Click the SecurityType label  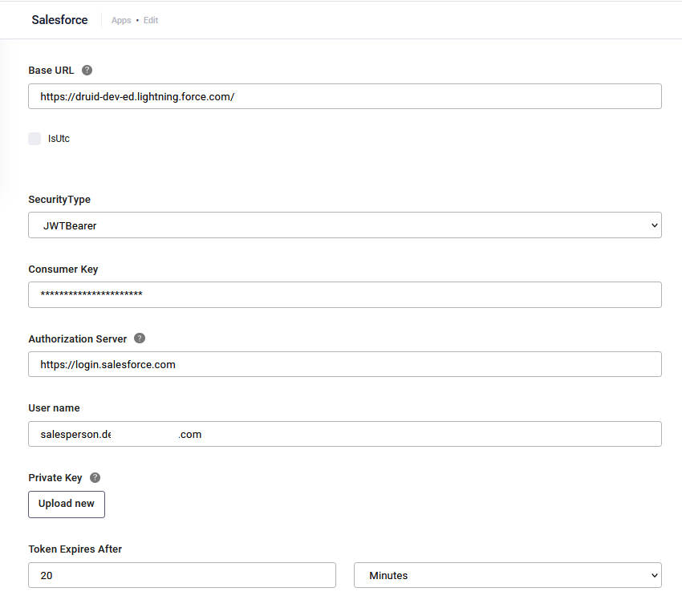pyautogui.click(x=59, y=200)
